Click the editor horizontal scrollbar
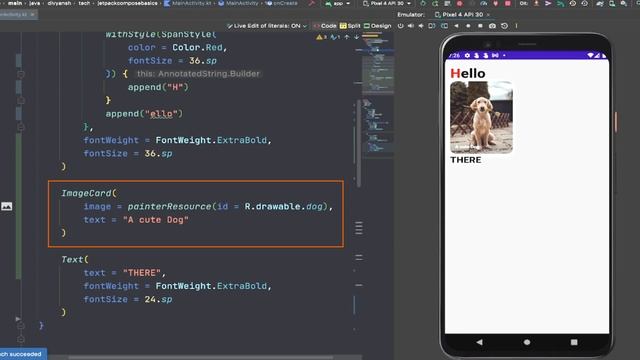This screenshot has height=360, width=640. point(200,358)
